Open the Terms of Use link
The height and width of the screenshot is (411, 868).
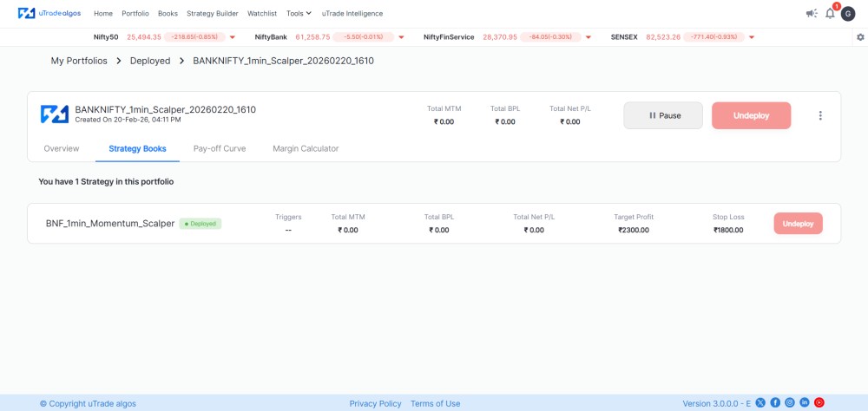point(435,404)
